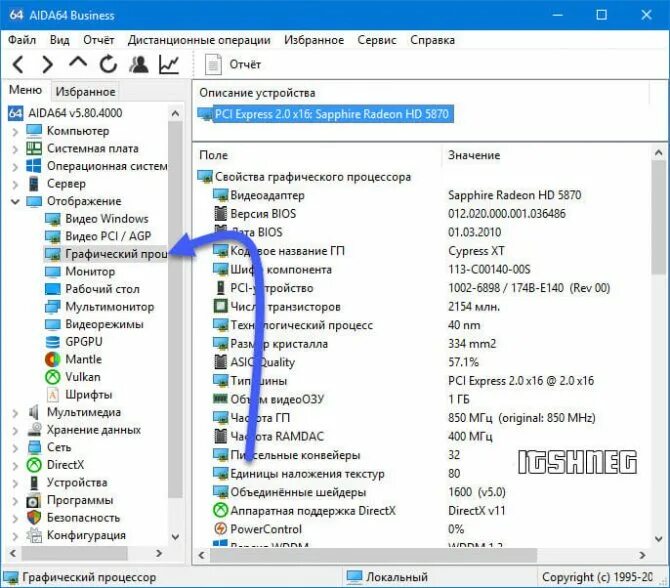Click the Безопасность shield icon
Image resolution: width=670 pixels, height=588 pixels.
point(34,517)
